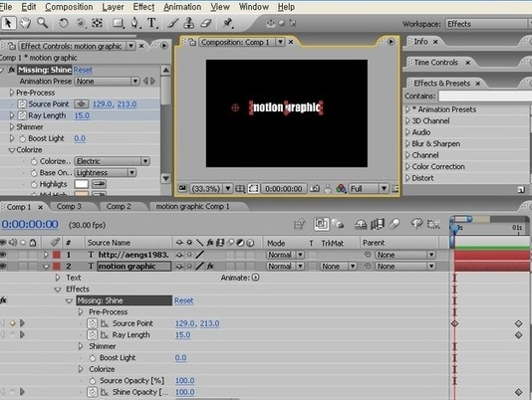Click the Contains search field
Screen dimensions: 532x400
pos(485,97)
